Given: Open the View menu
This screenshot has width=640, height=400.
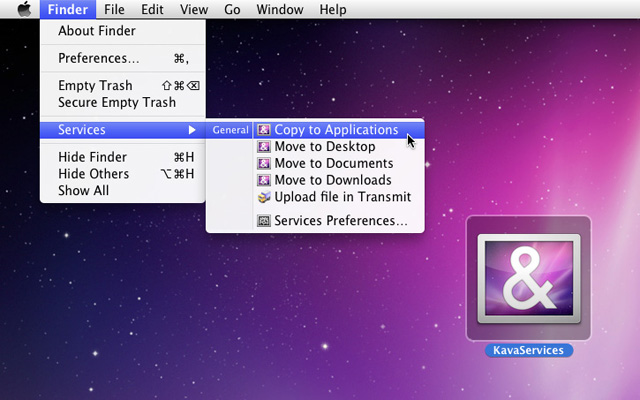Looking at the screenshot, I should click(194, 10).
